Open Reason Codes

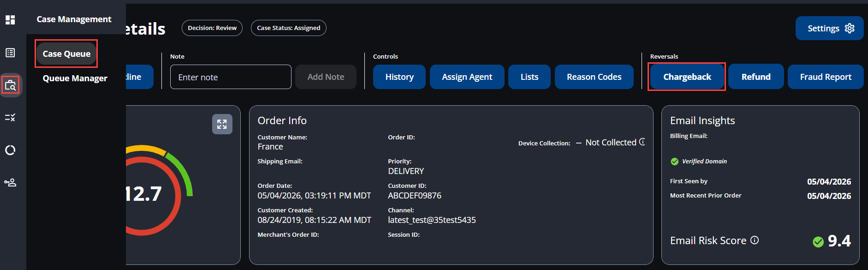coord(594,77)
